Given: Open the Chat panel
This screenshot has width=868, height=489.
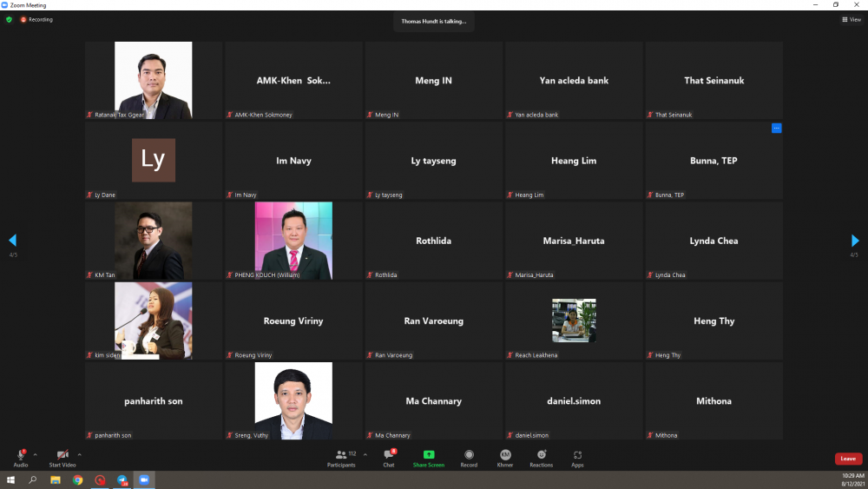Looking at the screenshot, I should tap(389, 458).
